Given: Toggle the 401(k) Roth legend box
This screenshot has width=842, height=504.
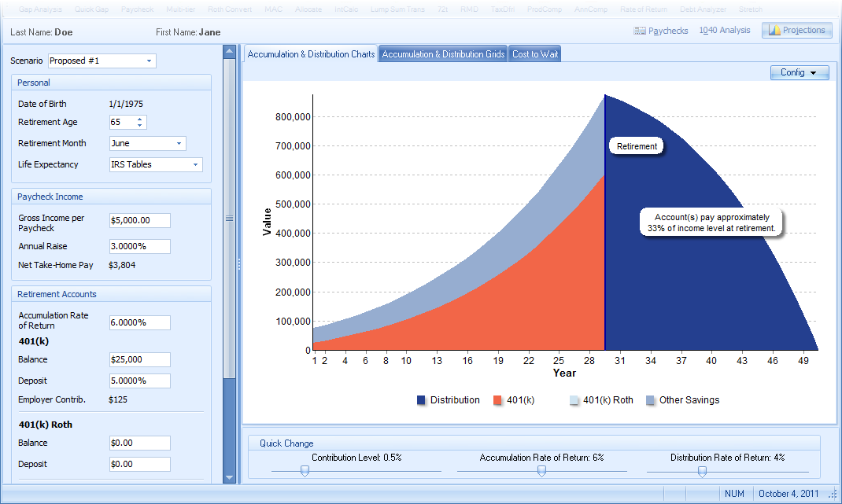Looking at the screenshot, I should (x=574, y=400).
